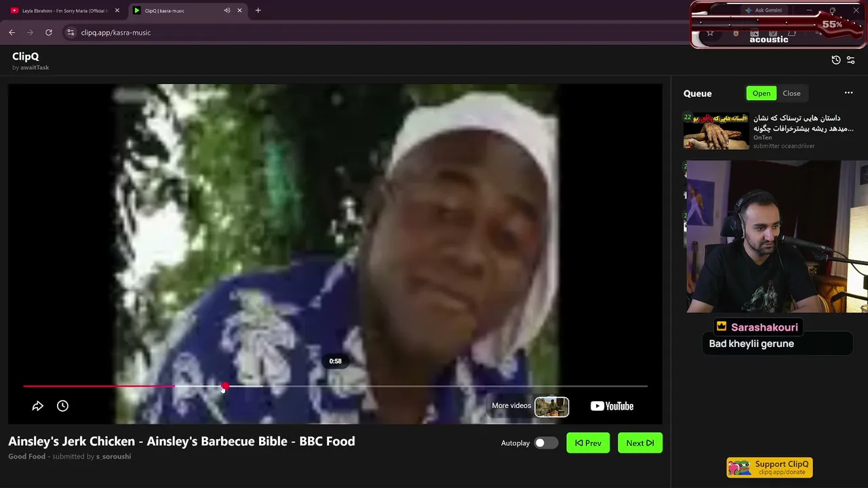
Task: Click the Good Food channel name
Action: point(26,456)
